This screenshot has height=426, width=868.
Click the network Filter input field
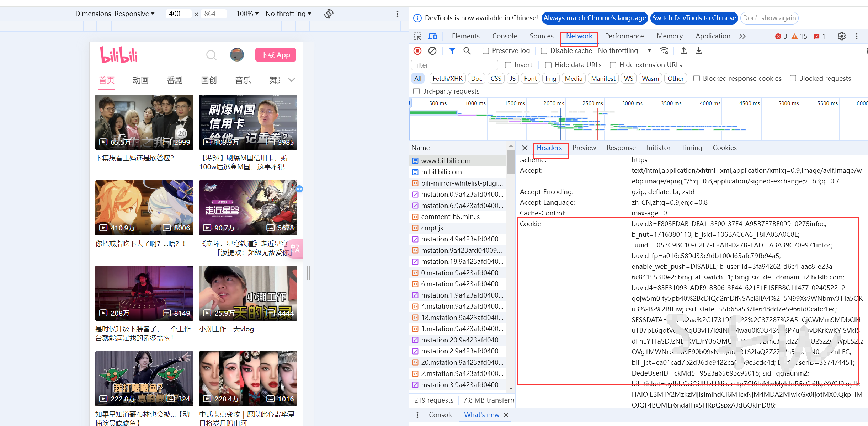454,65
